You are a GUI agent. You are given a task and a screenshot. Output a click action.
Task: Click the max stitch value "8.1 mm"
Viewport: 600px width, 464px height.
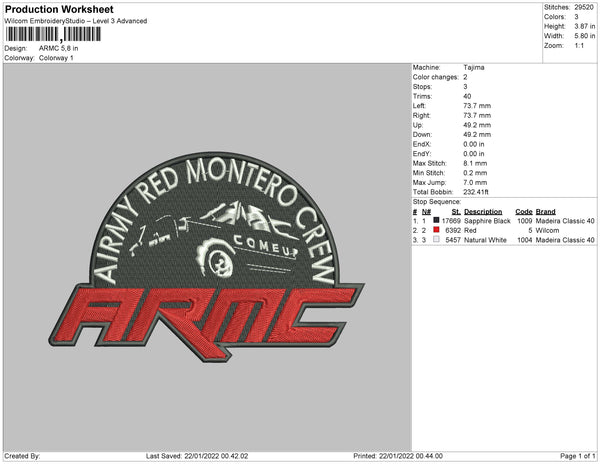(x=475, y=163)
